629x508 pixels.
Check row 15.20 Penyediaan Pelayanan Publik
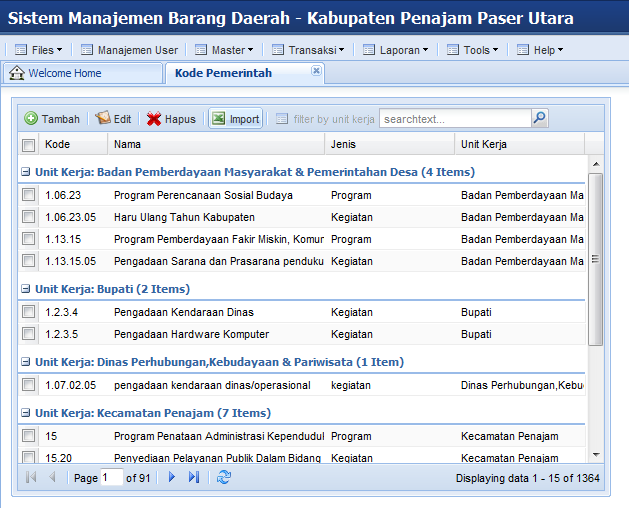pyautogui.click(x=28, y=457)
